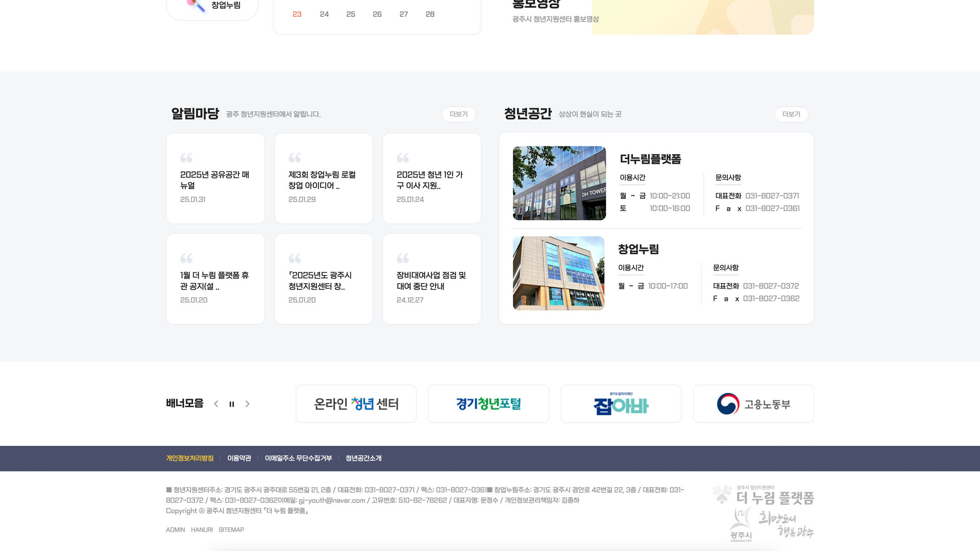
Task: Open 더보기 for 알림마당 section
Action: point(458,114)
